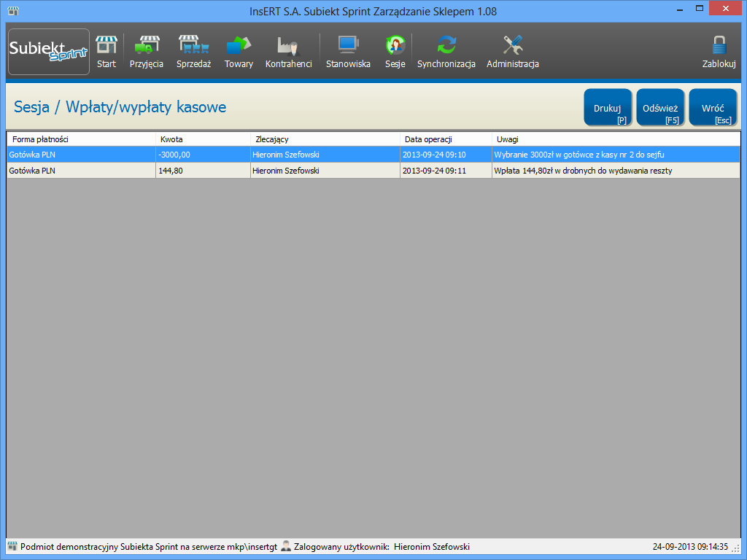Click the 'Wybranie 3000zł w gotówce' remark

click(616, 155)
